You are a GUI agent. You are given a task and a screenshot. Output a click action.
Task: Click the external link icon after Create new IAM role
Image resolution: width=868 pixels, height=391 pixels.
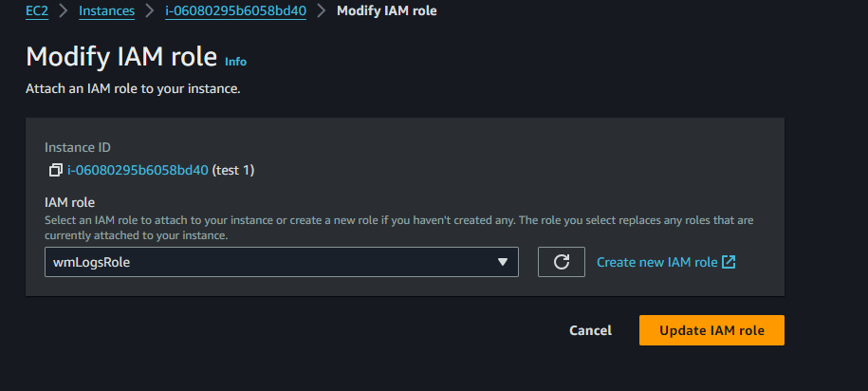[729, 262]
